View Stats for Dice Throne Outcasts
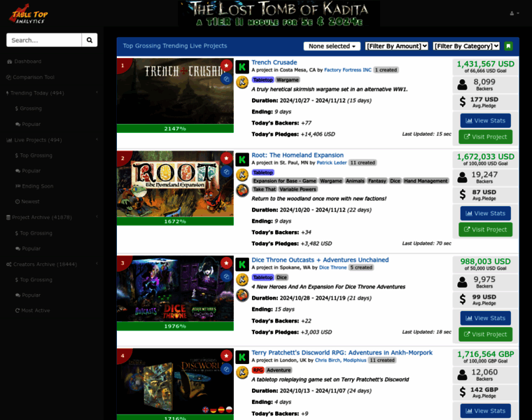 point(485,318)
